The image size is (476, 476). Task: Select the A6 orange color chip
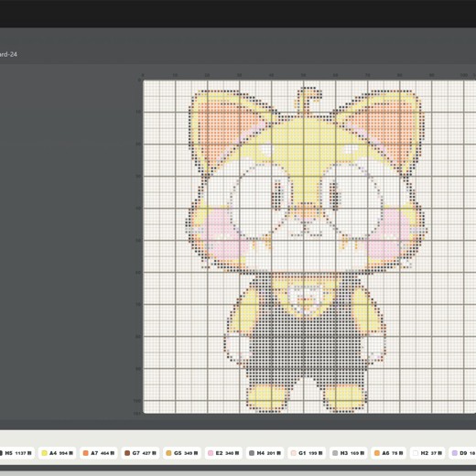click(x=390, y=453)
